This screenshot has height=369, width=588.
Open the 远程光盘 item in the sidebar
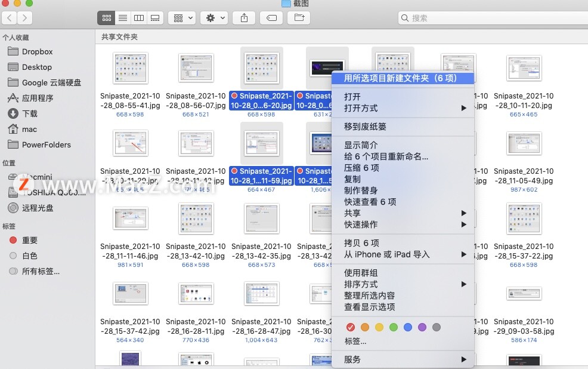[39, 208]
